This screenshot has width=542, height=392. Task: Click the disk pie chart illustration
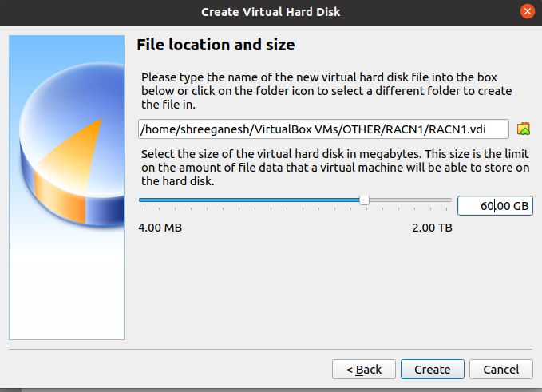[x=72, y=144]
